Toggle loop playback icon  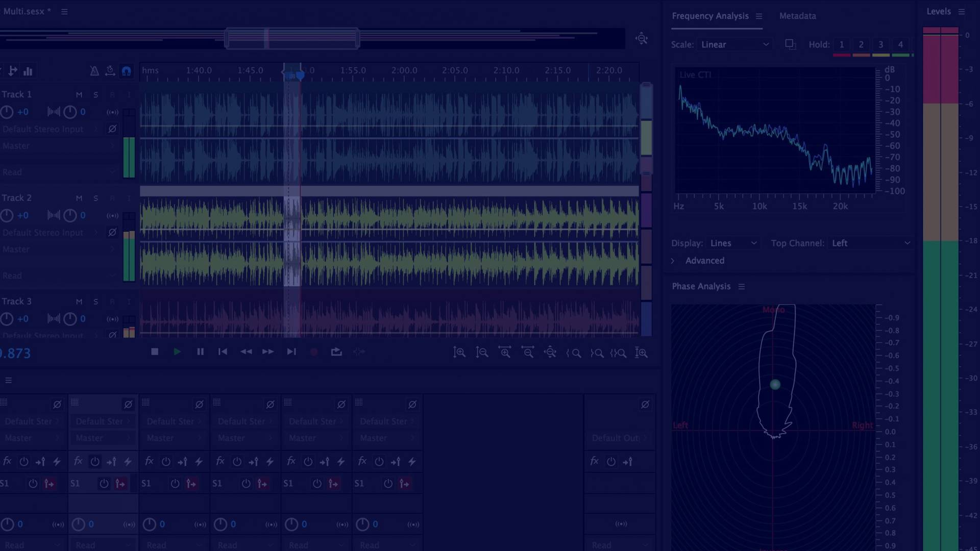(336, 352)
